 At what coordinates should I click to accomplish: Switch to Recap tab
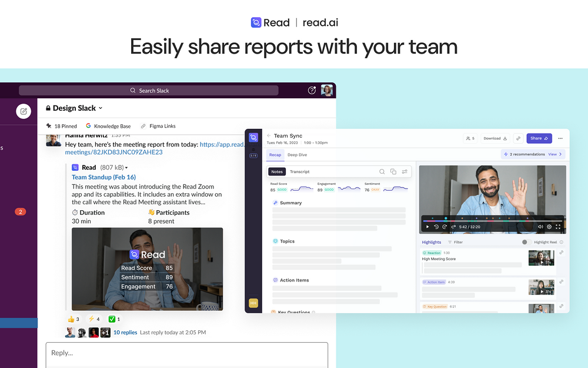pyautogui.click(x=275, y=155)
